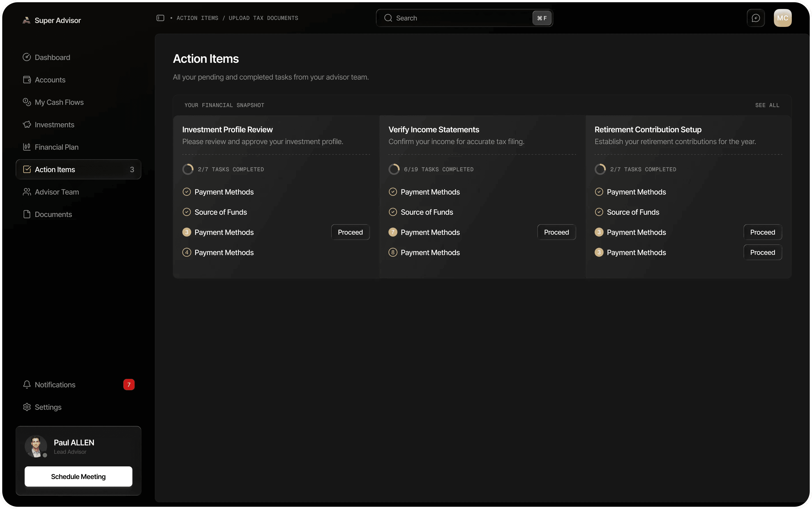Click the Settings gear icon
This screenshot has height=509, width=812.
pos(27,407)
